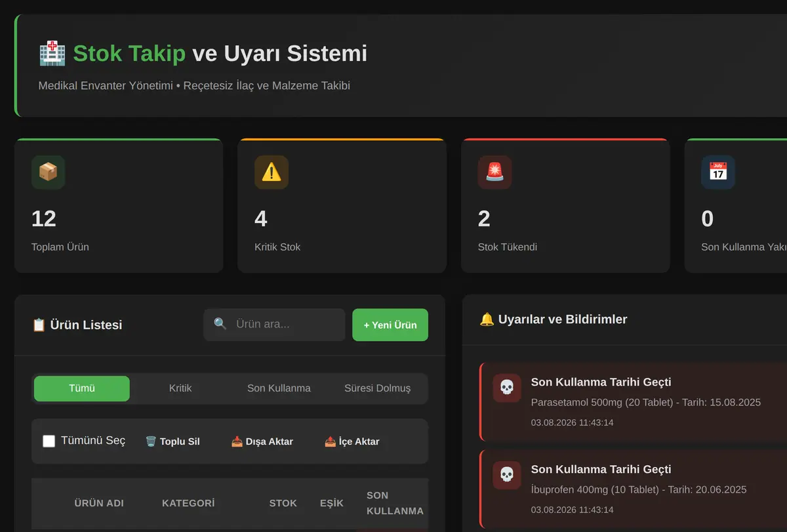The height and width of the screenshot is (532, 787).
Task: Click the ÜRÜN ADI column header
Action: [x=99, y=503]
